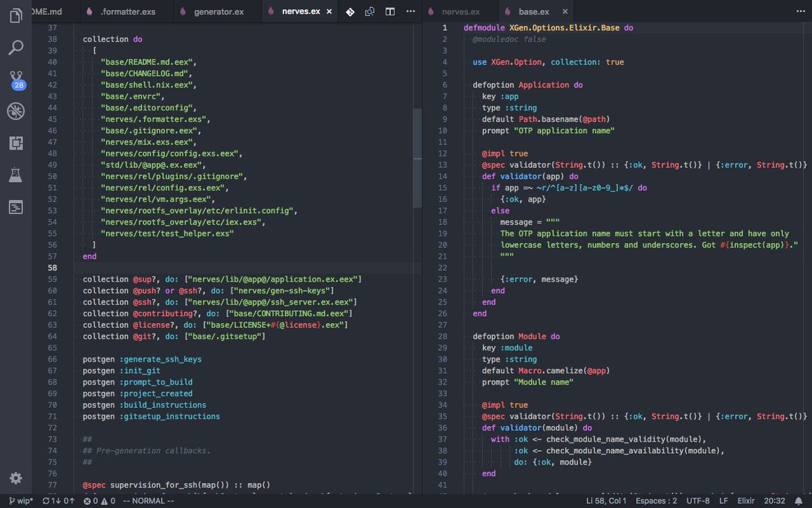Viewport: 812px width, 508px height.
Task: Open the Explorer sidebar view
Action: [x=15, y=15]
